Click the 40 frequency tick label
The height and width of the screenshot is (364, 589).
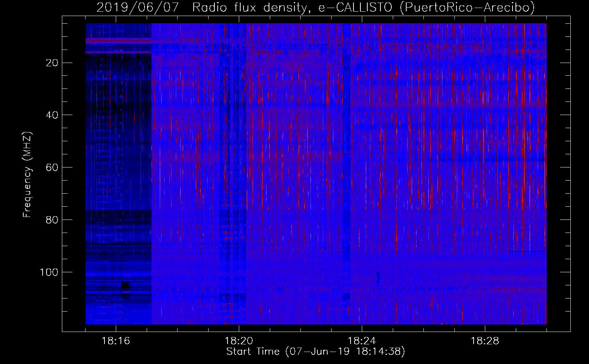click(x=52, y=115)
